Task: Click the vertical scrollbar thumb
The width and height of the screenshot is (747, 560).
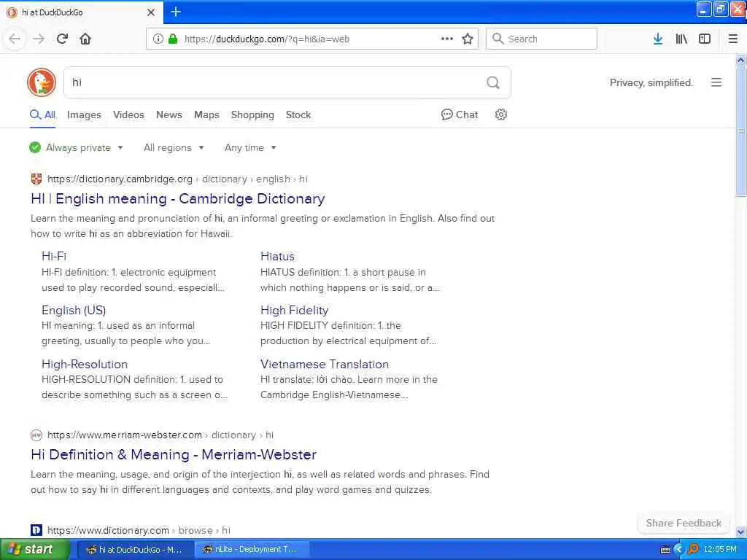Action: click(x=741, y=131)
